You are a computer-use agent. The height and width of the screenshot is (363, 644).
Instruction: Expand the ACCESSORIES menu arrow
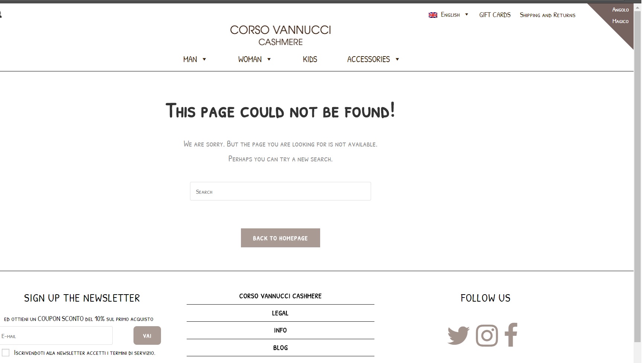click(397, 60)
